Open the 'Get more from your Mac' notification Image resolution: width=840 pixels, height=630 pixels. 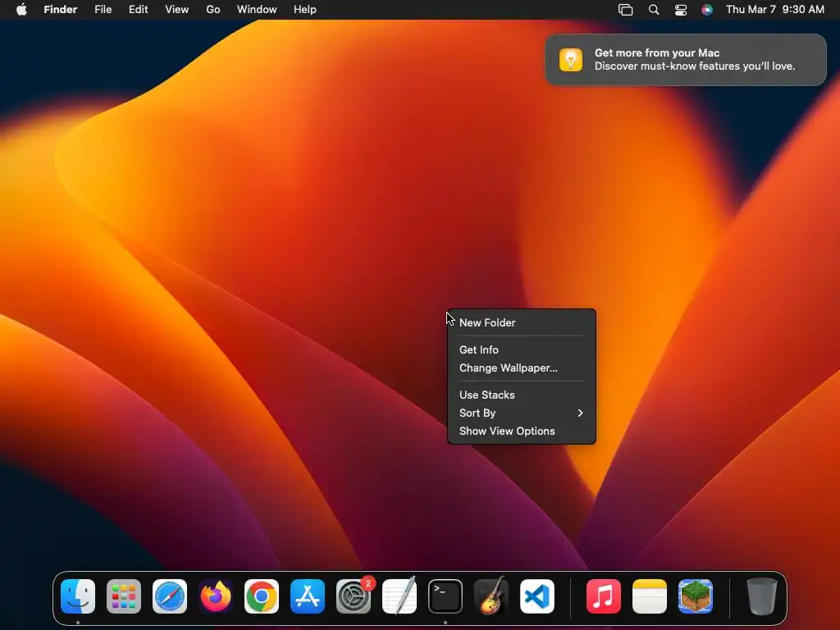pyautogui.click(x=686, y=59)
